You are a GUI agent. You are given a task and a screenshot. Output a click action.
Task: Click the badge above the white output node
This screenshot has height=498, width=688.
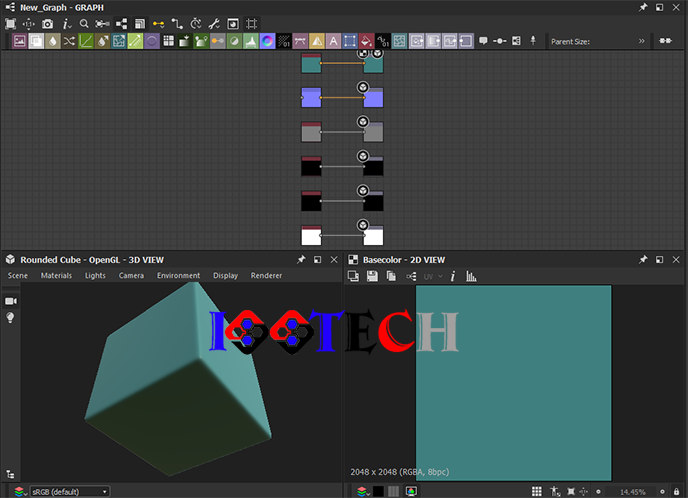point(362,225)
